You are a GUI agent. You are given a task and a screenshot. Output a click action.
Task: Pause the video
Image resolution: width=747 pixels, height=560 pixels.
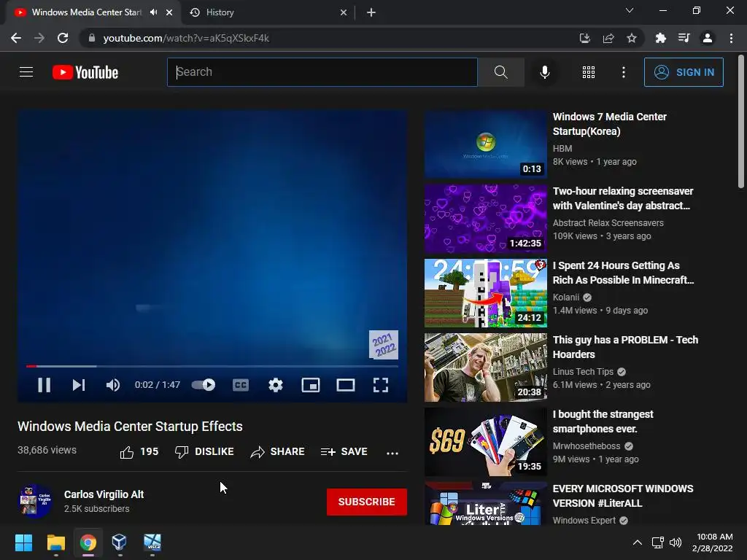[44, 385]
